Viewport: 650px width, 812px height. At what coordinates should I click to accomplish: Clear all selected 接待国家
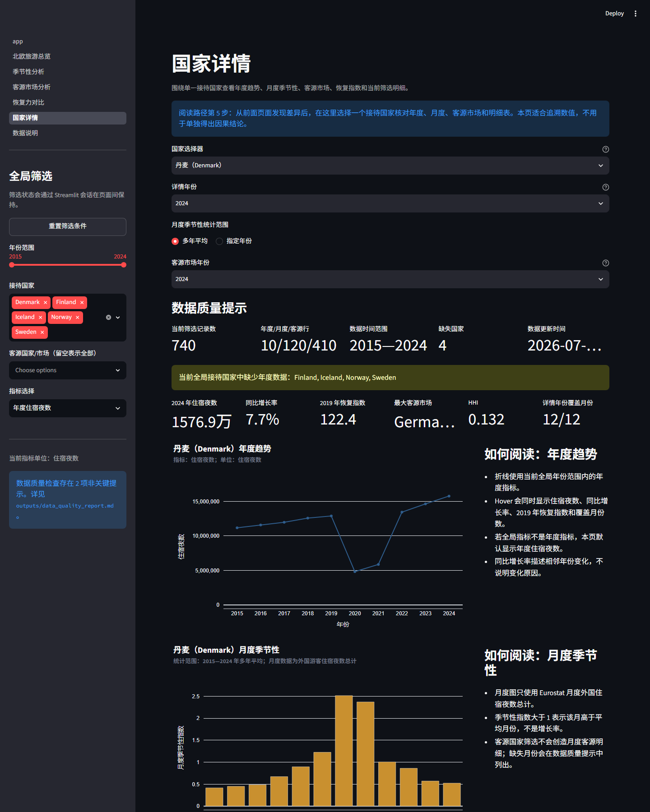[x=108, y=318]
